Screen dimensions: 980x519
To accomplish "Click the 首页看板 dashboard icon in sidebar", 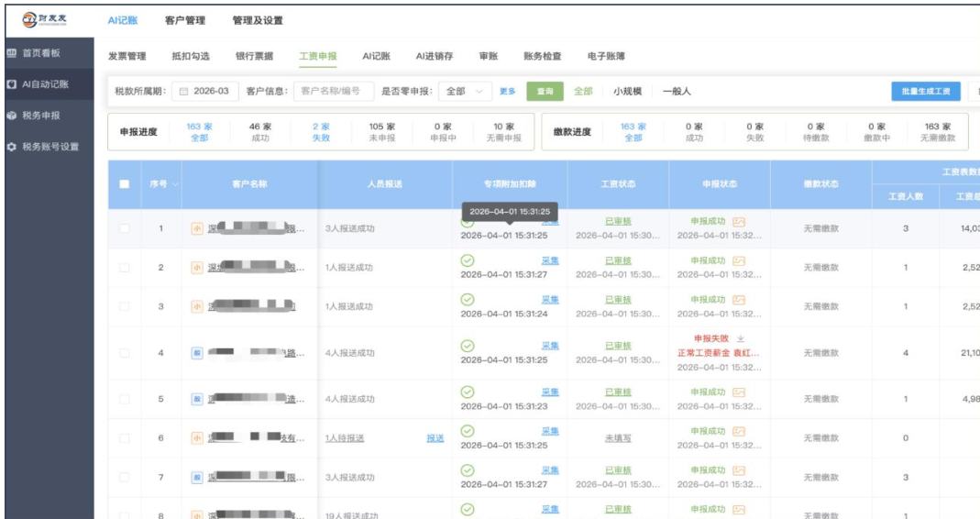I will 11,53.
